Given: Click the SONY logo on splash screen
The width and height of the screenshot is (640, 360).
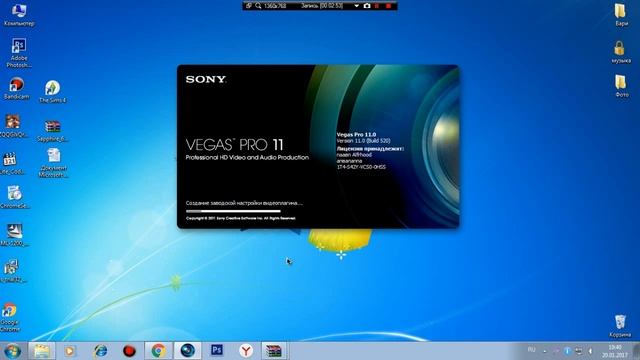Looking at the screenshot, I should (206, 79).
